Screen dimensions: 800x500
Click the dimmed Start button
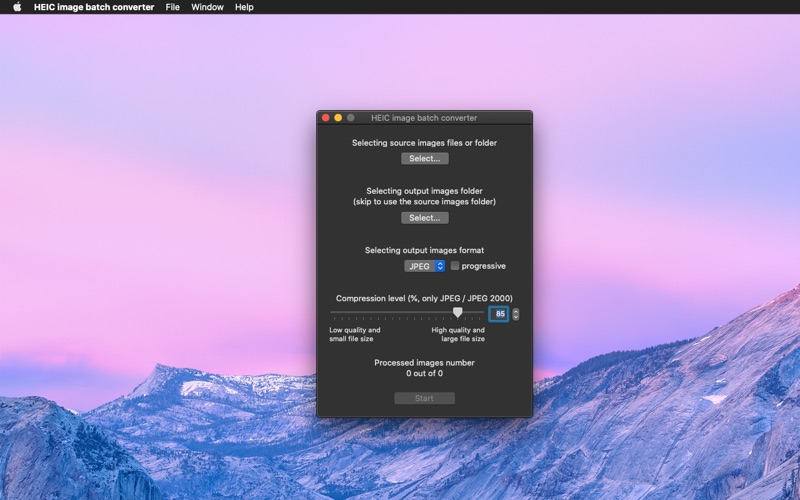[424, 398]
